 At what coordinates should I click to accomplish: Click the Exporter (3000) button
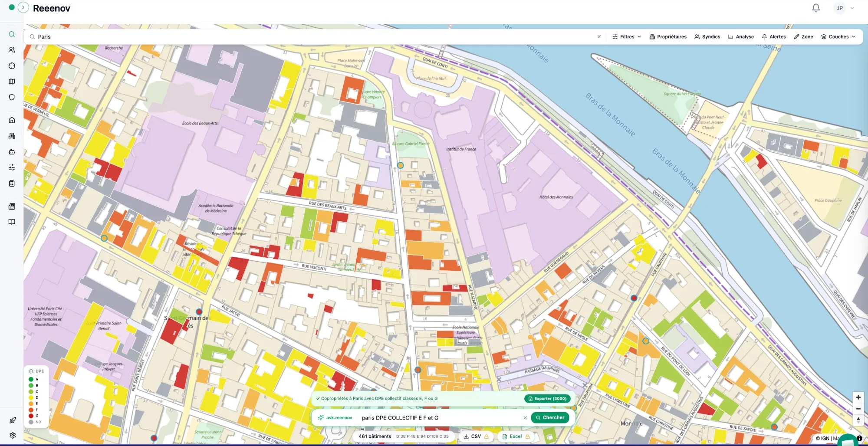click(x=547, y=399)
